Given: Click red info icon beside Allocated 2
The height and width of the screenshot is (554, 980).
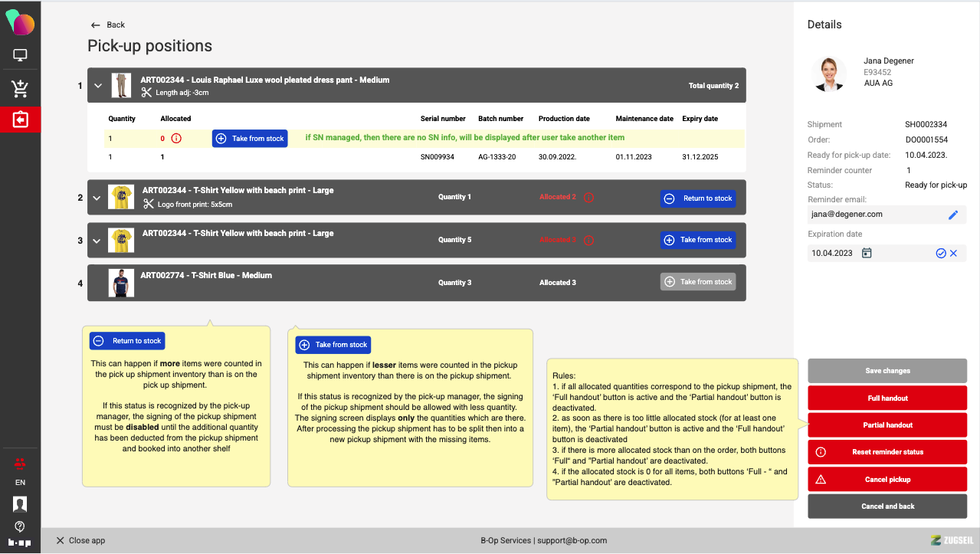Looking at the screenshot, I should tap(588, 197).
